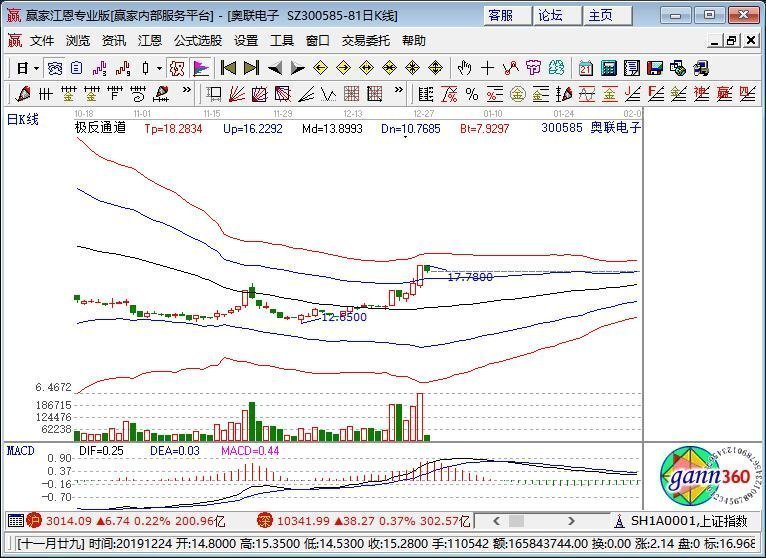The height and width of the screenshot is (558, 766).
Task: Open the notepad icon
Action: (632, 68)
